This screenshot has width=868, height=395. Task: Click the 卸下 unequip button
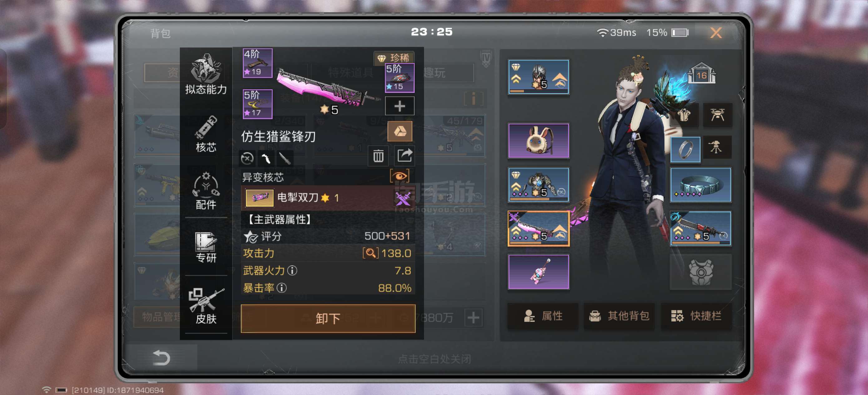coord(328,318)
